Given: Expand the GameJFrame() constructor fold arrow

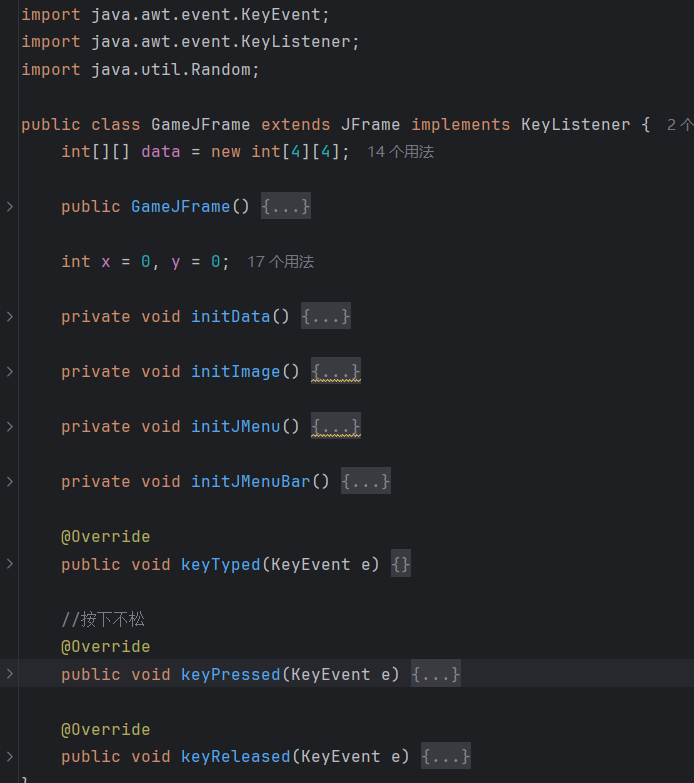Looking at the screenshot, I should point(9,206).
